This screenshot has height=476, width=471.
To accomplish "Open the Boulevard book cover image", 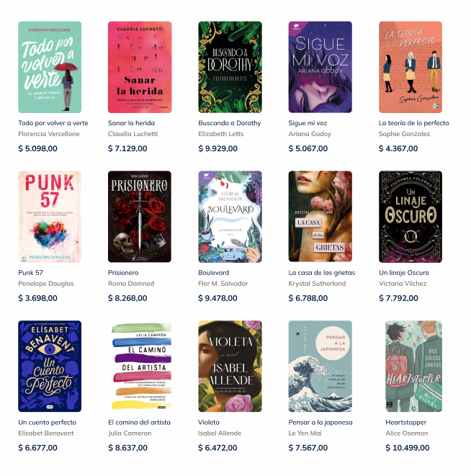I will (x=230, y=217).
